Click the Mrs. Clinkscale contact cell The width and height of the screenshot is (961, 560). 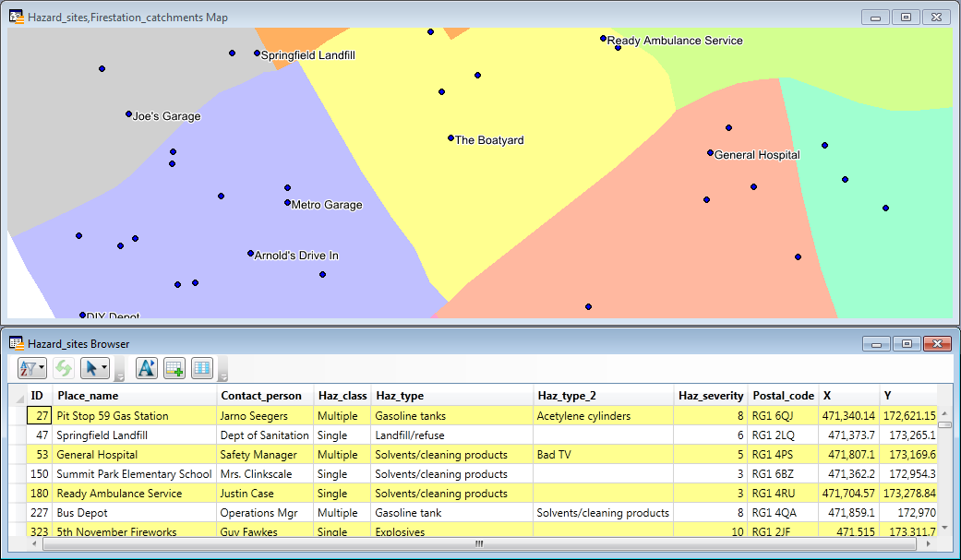click(265, 473)
